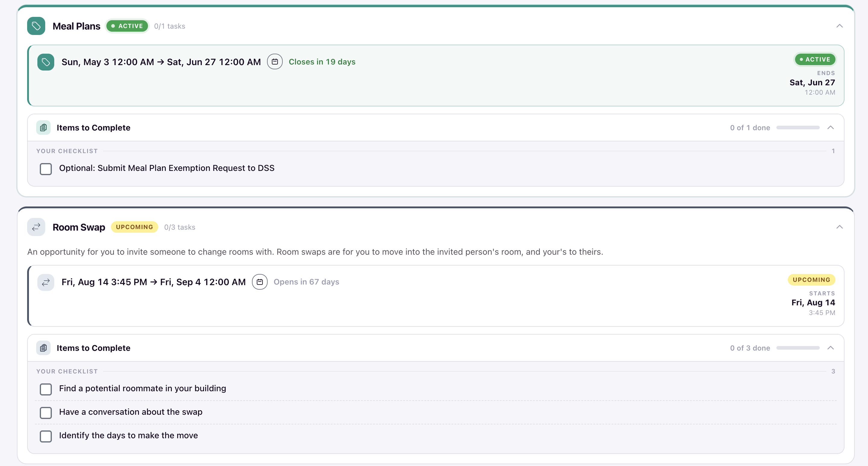This screenshot has height=466, width=868.
Task: Click UPCOMING badge above STARTS Fri, Aug 14
Action: 811,280
